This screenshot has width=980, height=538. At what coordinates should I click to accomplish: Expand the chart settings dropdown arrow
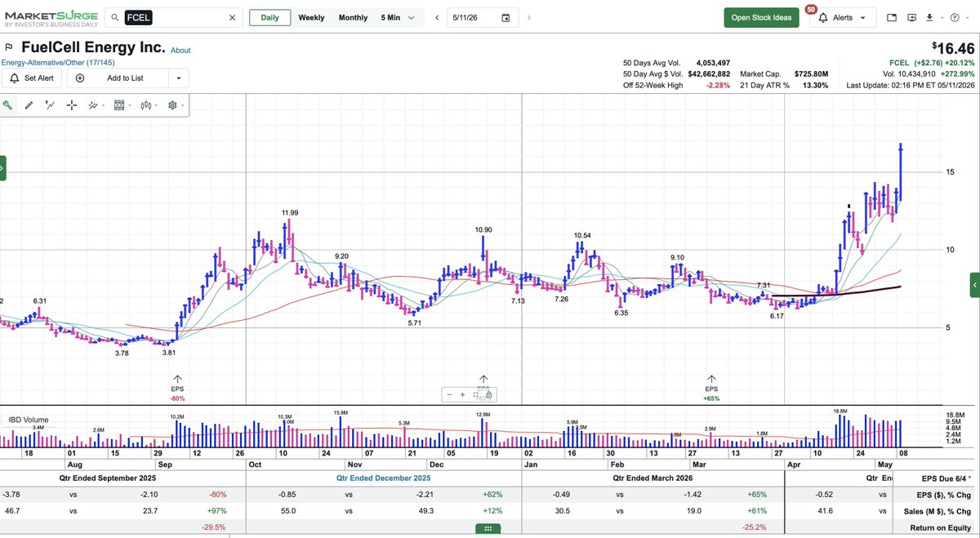pos(183,105)
